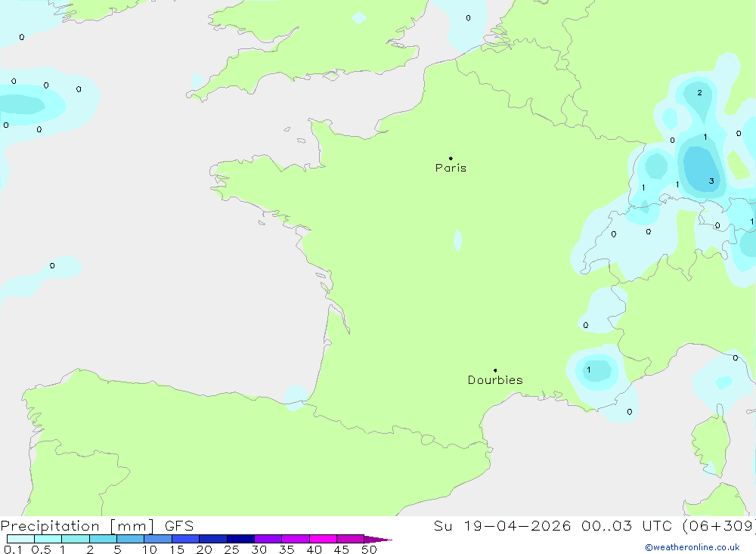The image size is (756, 554).
Task: Select the Dourbies location dot marker
Action: (495, 370)
